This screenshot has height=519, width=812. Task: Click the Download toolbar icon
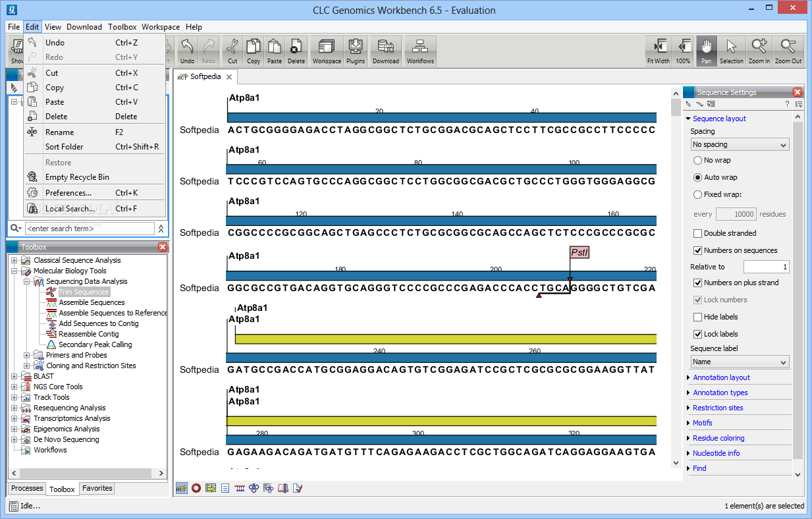(386, 51)
